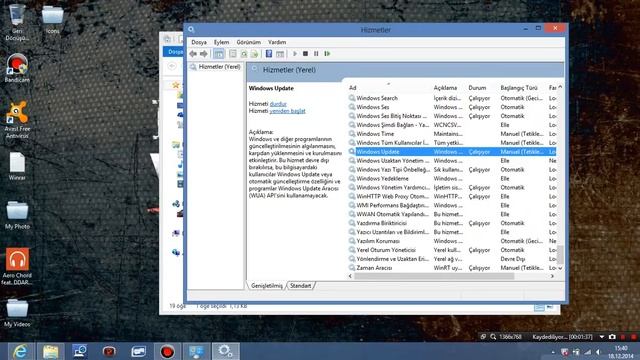
Task: Click the Back arrow in Hizmetler toolbar
Action: coord(193,53)
